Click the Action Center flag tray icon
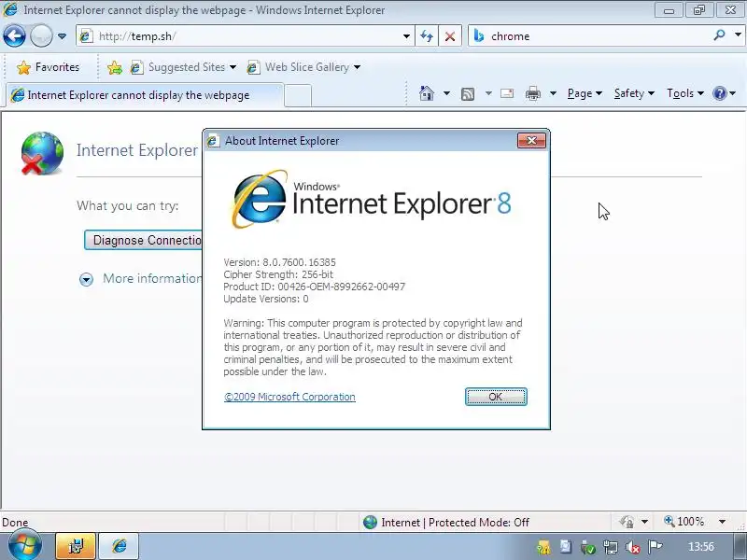This screenshot has width=747, height=560. pyautogui.click(x=655, y=546)
